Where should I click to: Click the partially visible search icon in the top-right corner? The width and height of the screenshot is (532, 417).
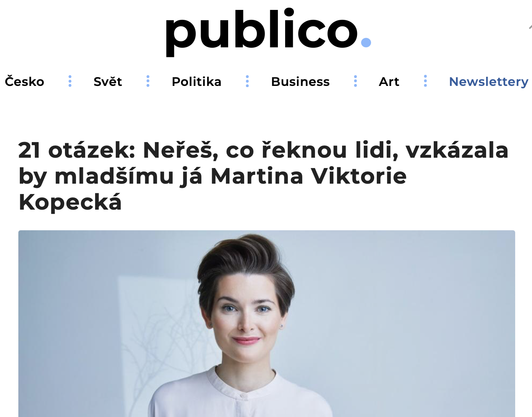tap(530, 27)
